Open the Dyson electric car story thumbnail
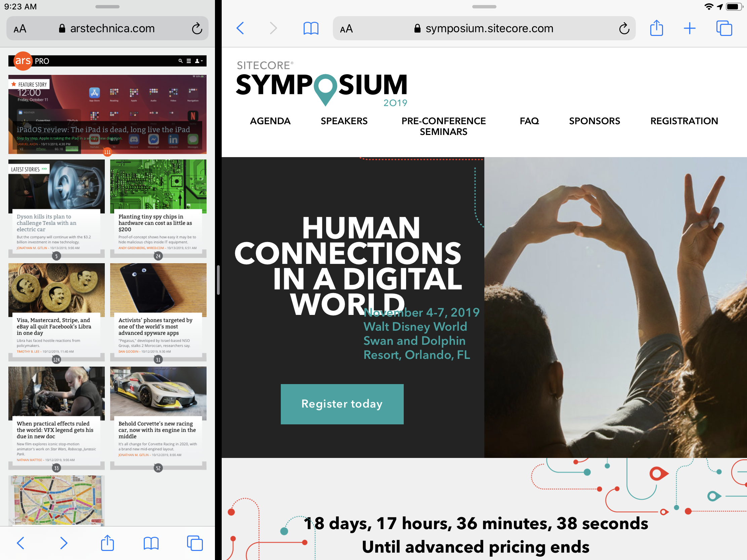Screen dimensions: 747x560 pyautogui.click(x=56, y=186)
